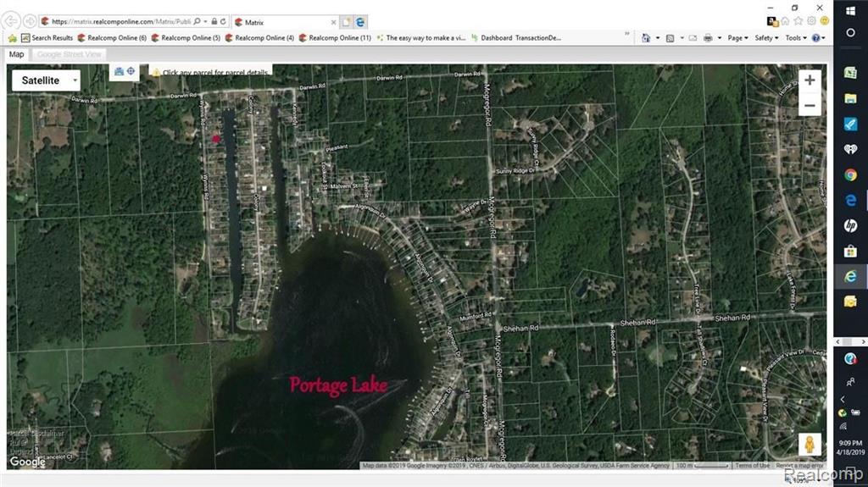Screen dimensions: 868x487
Task: Expand the RSS feeds dropdown arrow
Action: [x=682, y=38]
